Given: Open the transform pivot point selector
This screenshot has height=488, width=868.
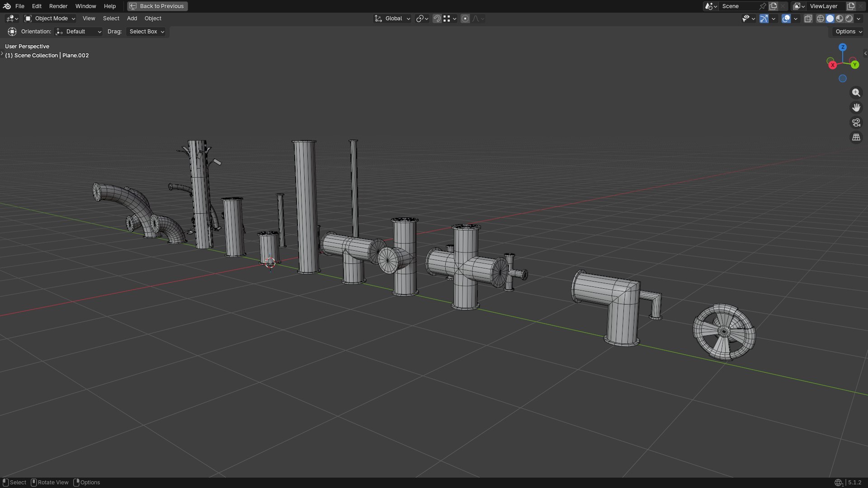Looking at the screenshot, I should click(x=422, y=19).
